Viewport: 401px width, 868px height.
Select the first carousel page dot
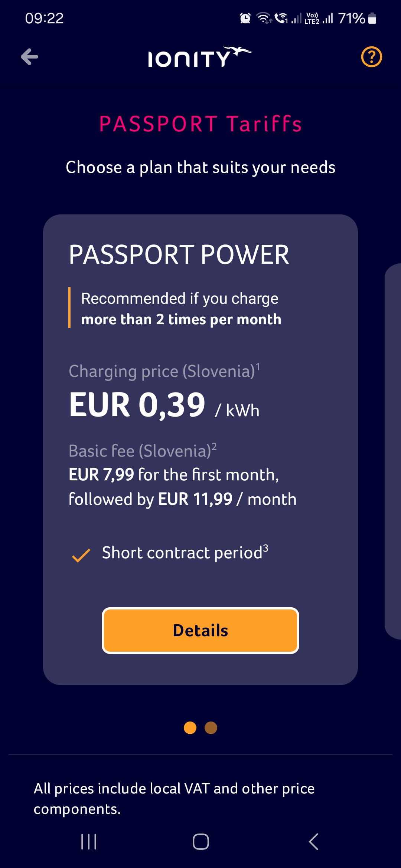(190, 728)
